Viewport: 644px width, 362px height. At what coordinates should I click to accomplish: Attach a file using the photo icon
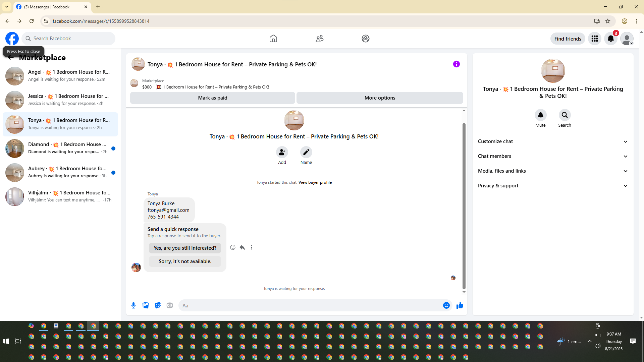click(146, 305)
